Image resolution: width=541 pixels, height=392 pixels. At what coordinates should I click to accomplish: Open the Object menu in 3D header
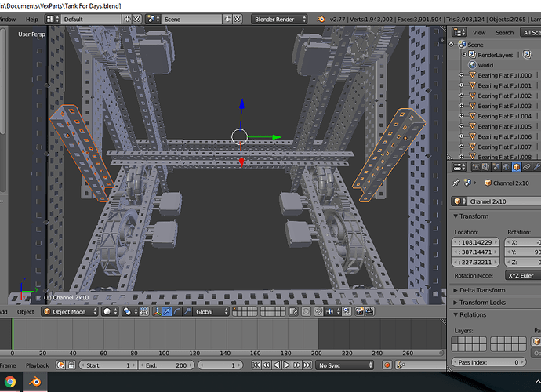point(26,312)
